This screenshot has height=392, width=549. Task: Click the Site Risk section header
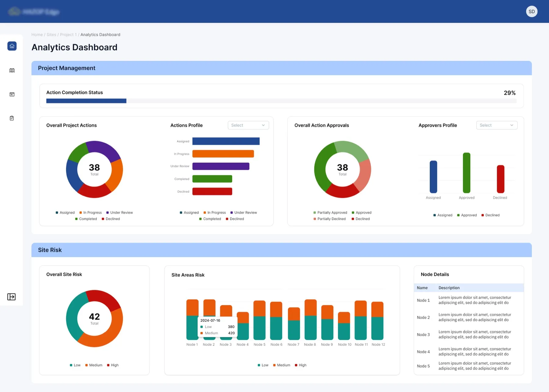282,250
